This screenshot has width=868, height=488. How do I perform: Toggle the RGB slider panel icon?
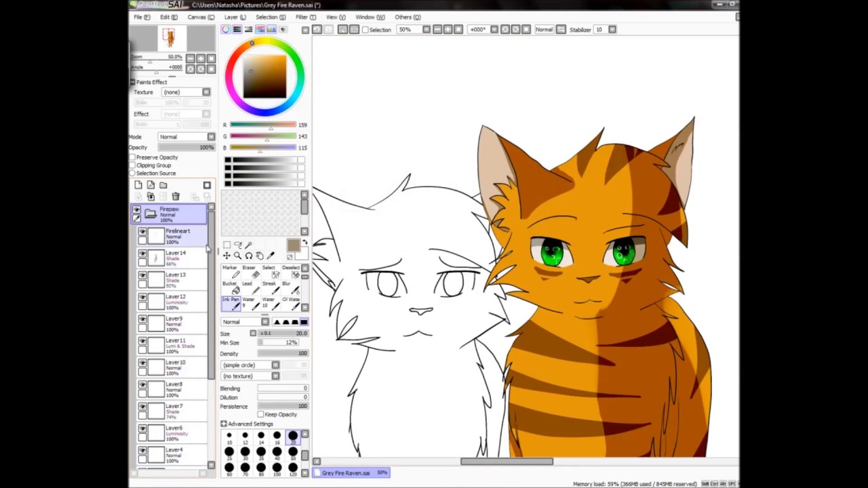pos(237,29)
